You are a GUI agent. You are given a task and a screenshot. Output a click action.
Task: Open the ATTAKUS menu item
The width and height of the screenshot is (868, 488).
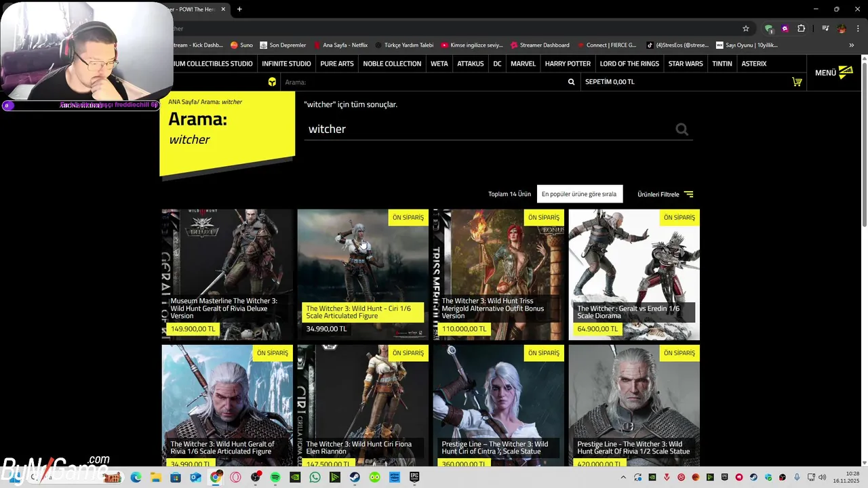[471, 64]
